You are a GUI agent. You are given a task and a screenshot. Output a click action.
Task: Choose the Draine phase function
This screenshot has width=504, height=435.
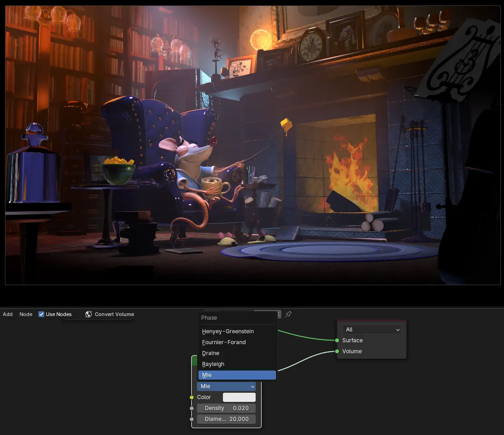pos(237,353)
